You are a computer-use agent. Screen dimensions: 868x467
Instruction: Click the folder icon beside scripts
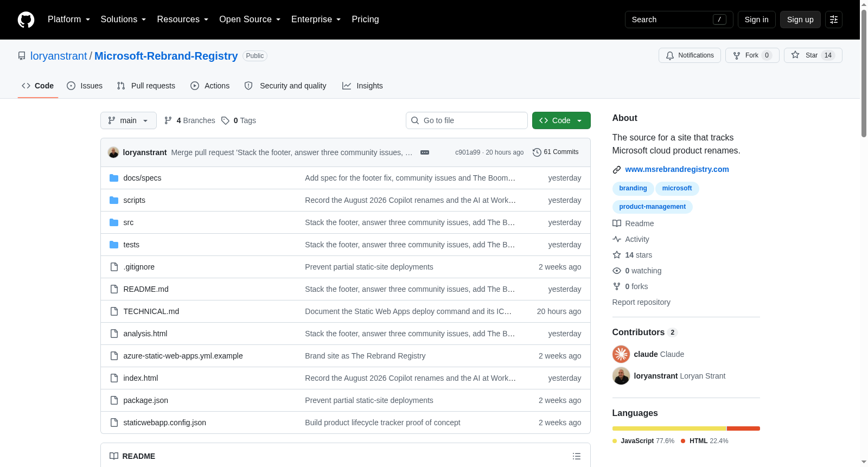click(114, 200)
